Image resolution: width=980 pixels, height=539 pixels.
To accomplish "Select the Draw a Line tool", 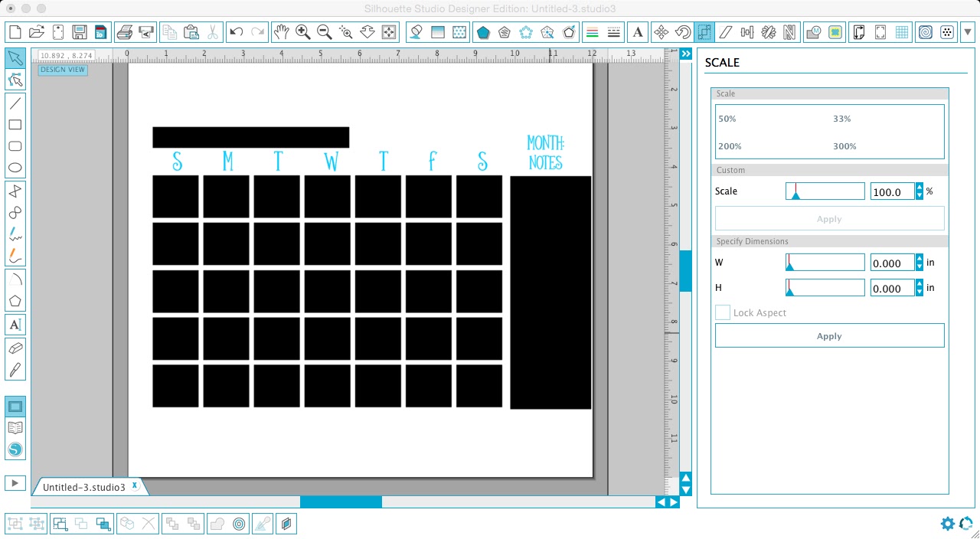I will click(15, 103).
